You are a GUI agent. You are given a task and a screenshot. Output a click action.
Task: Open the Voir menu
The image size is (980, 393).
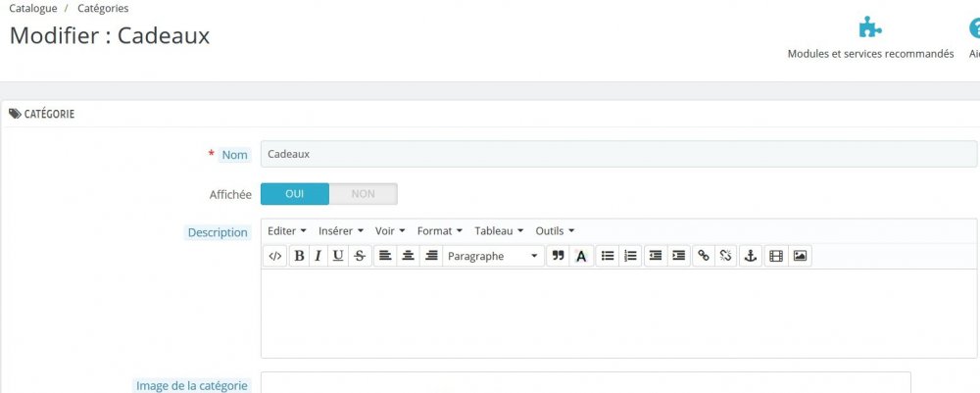tap(390, 230)
